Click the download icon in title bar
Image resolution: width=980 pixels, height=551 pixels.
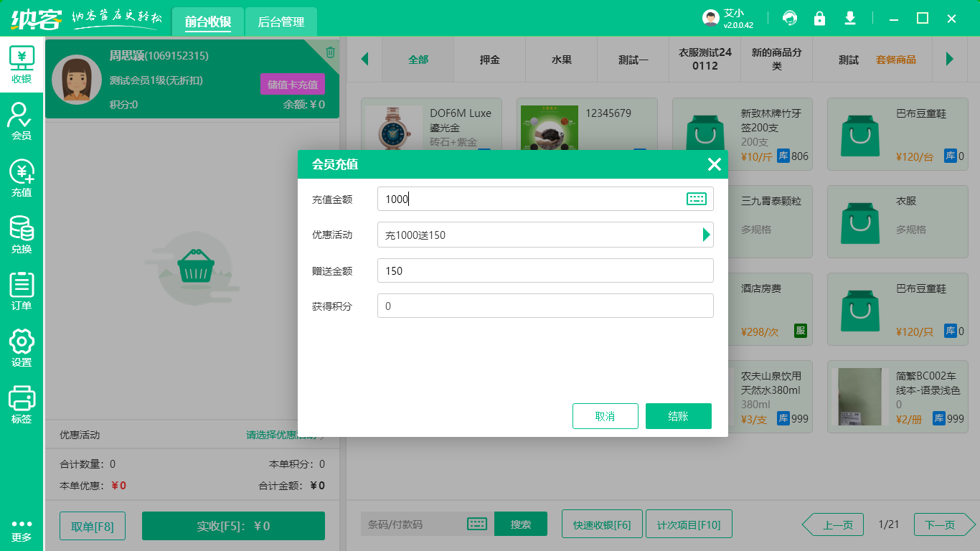(850, 18)
